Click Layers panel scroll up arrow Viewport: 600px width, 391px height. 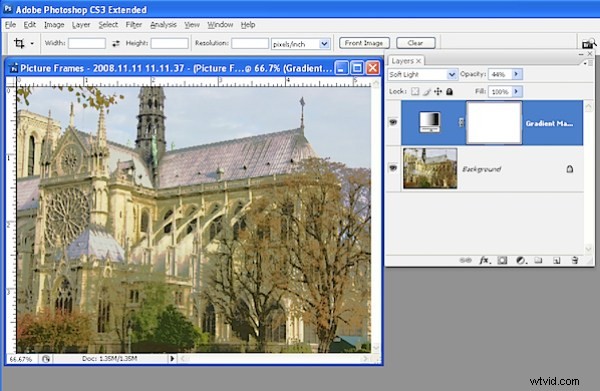[x=589, y=107]
